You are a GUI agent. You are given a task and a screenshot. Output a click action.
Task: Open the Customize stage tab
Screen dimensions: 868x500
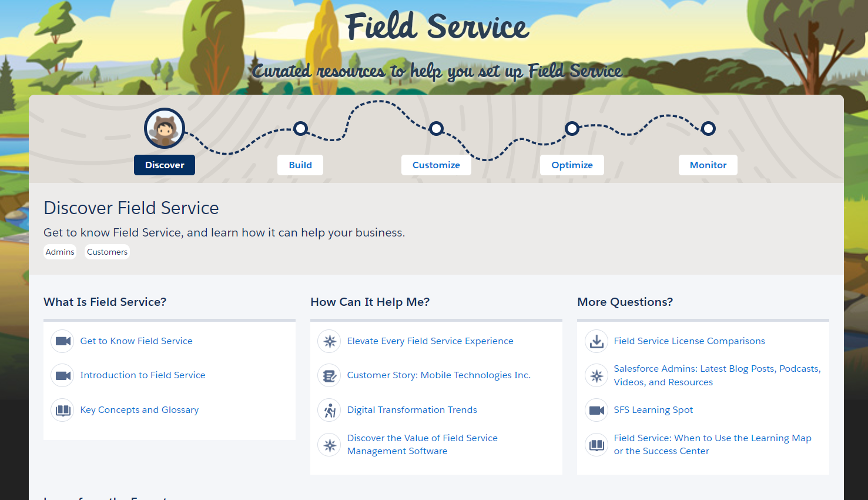click(436, 165)
